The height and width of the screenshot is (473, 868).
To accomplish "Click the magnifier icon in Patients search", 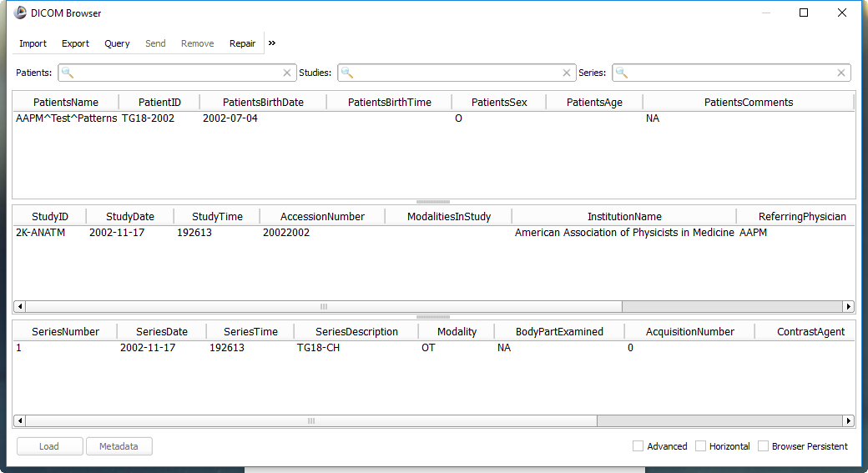I will point(68,73).
